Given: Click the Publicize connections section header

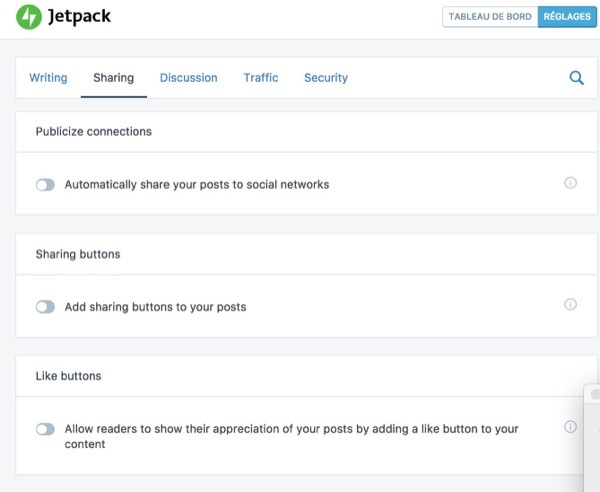Looking at the screenshot, I should tap(93, 132).
